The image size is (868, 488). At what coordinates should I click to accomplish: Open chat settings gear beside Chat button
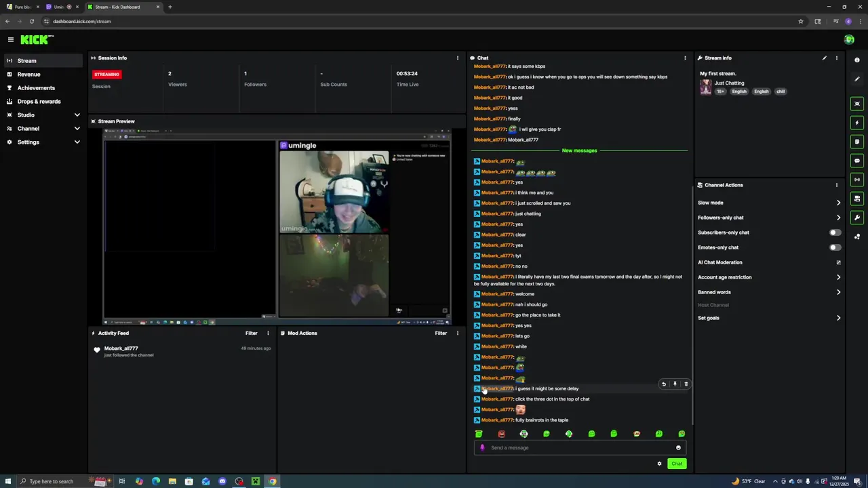[x=659, y=464]
